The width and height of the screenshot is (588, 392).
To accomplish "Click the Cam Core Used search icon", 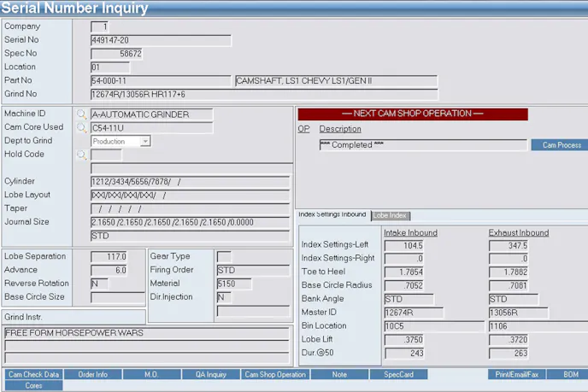I will 82,127.
